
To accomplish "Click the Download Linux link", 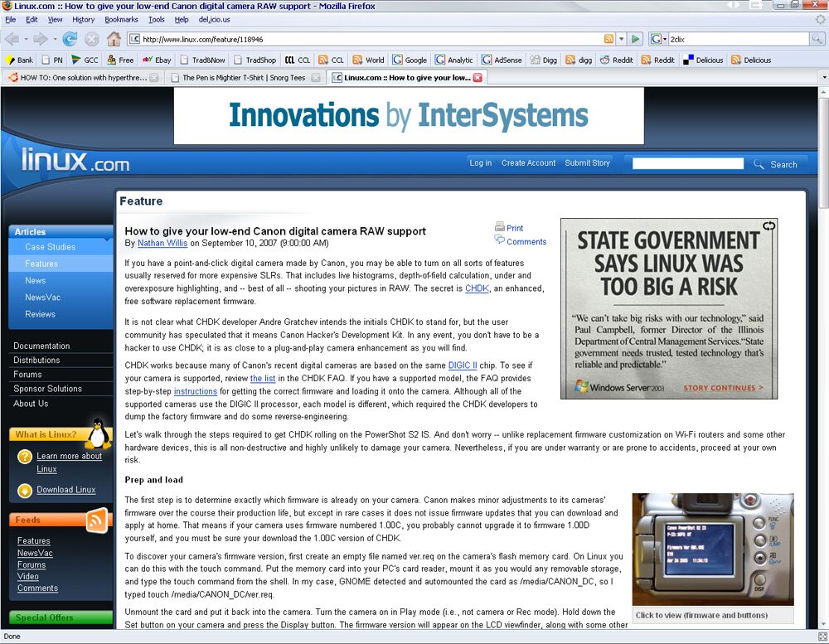I will [x=66, y=490].
